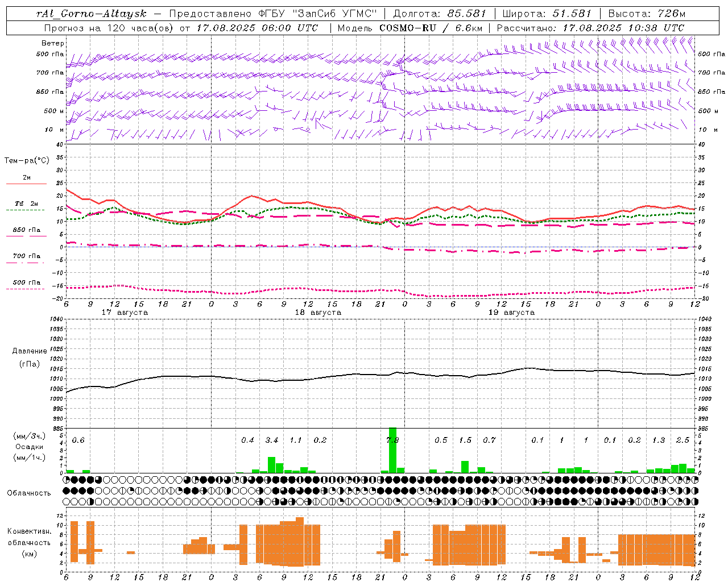Image resolution: width=728 pixels, height=582 pixels.
Task: Click the "19 августа" date label
Action: point(511,313)
